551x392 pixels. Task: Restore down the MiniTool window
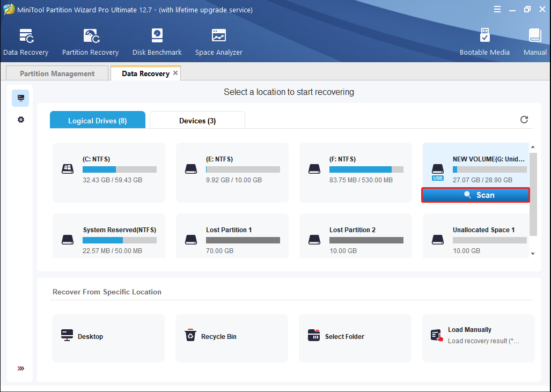coord(527,10)
